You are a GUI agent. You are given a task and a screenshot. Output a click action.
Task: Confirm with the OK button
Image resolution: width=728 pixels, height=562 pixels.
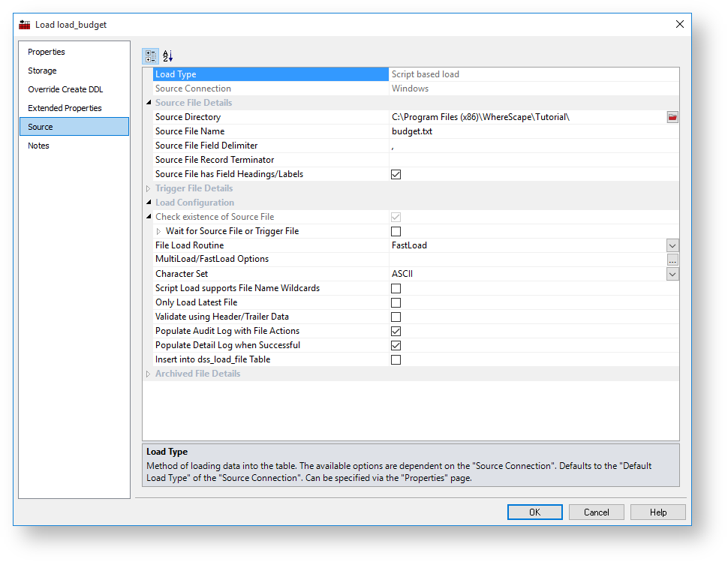coord(535,512)
